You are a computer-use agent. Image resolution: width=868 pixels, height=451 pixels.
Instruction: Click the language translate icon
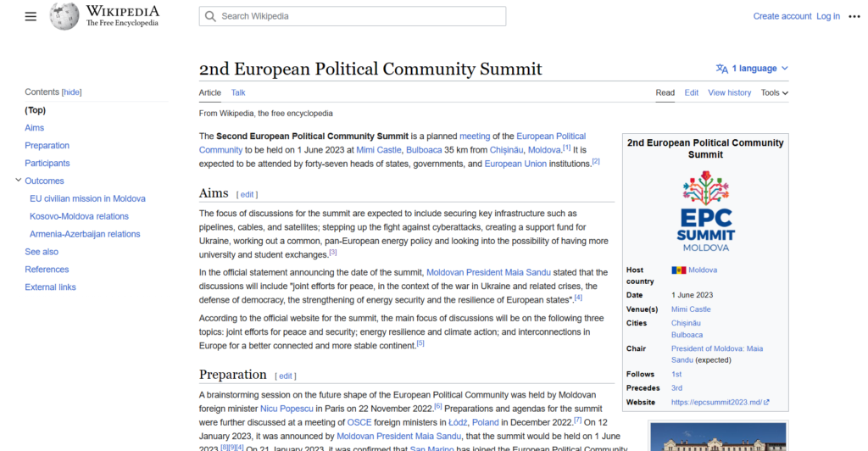coord(722,69)
